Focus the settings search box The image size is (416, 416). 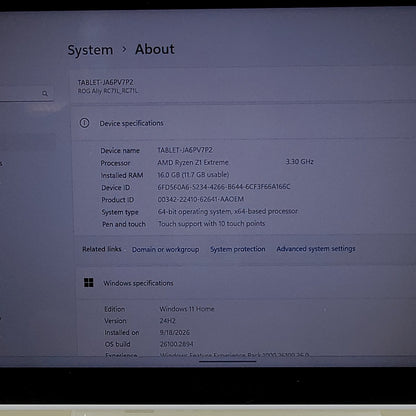click(26, 93)
